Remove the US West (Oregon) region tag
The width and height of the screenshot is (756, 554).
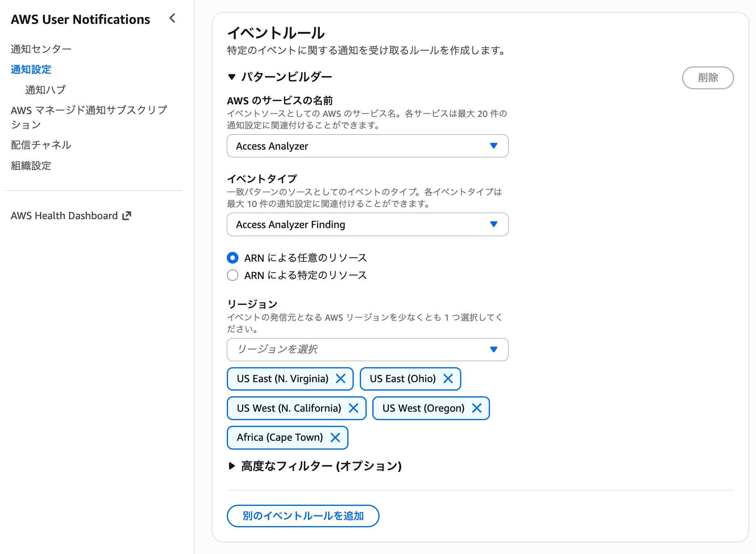[477, 408]
